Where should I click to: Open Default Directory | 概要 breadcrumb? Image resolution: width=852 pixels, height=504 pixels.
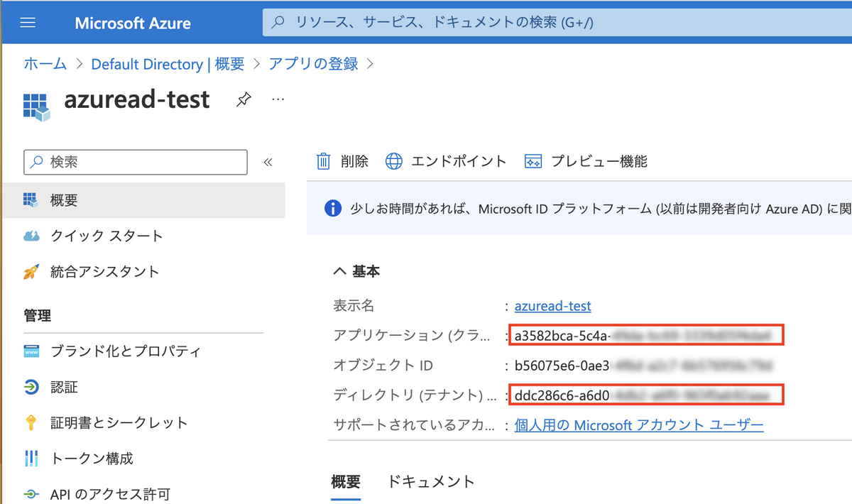(x=168, y=64)
